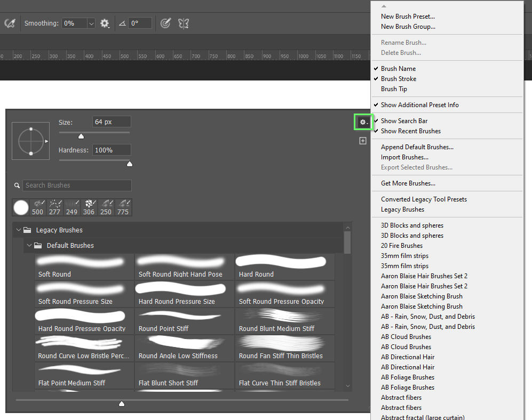
Task: Open smoothing options gear in toolbar
Action: [x=105, y=23]
